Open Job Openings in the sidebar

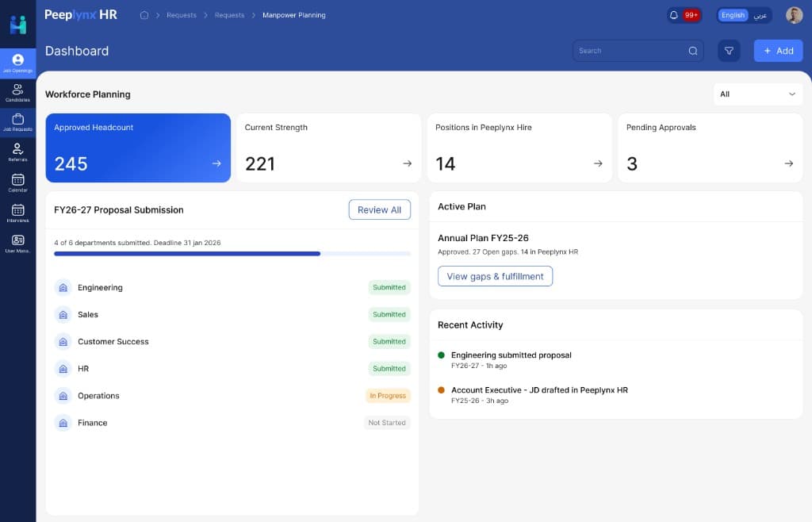click(17, 63)
